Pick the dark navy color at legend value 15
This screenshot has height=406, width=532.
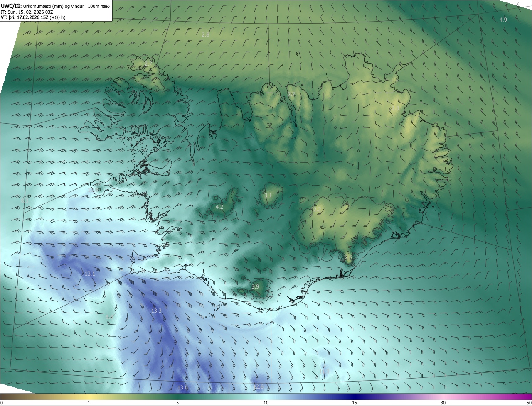click(355, 396)
